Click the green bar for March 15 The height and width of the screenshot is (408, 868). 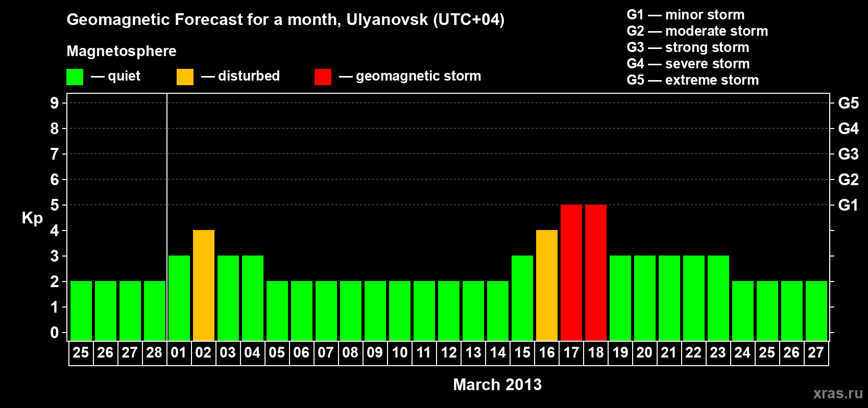(522, 298)
